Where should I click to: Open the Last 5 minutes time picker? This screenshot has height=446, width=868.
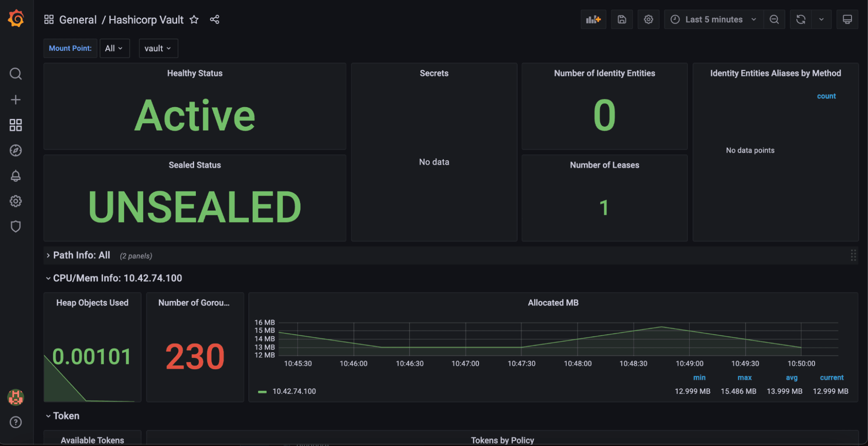713,20
